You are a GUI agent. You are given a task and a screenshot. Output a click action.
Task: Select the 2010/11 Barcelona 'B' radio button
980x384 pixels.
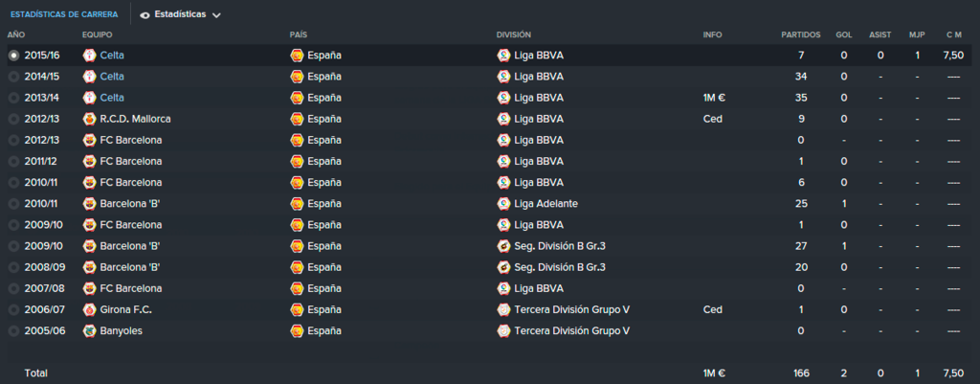[x=13, y=204]
